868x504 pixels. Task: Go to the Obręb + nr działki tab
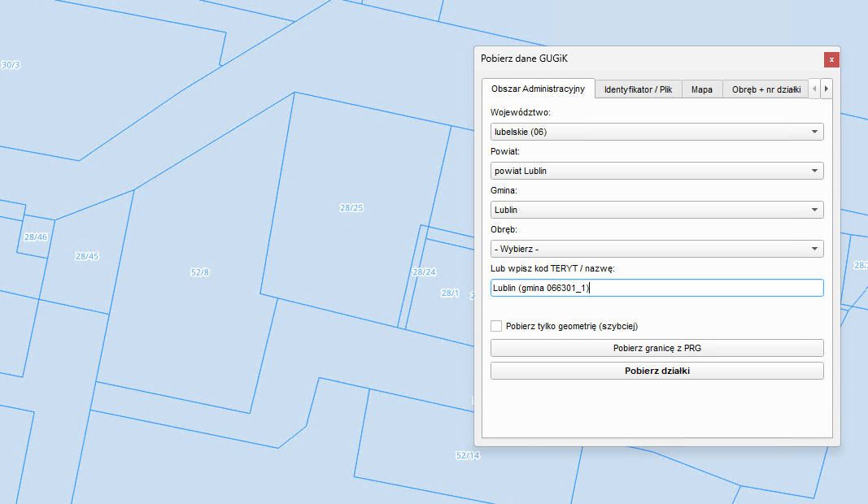(x=765, y=89)
